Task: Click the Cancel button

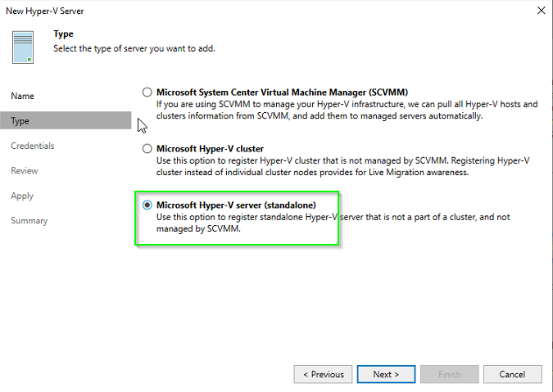Action: coord(512,374)
